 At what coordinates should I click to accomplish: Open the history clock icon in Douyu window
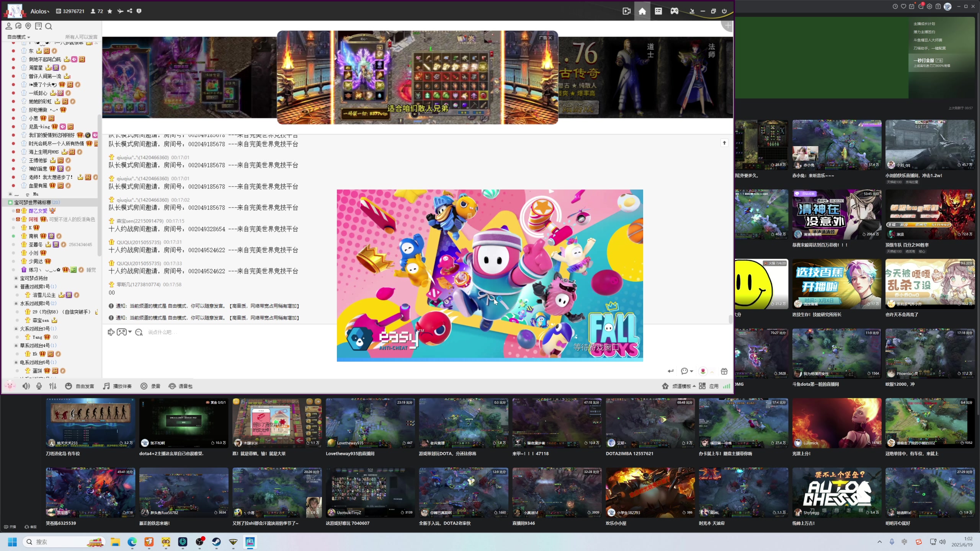pyautogui.click(x=895, y=7)
